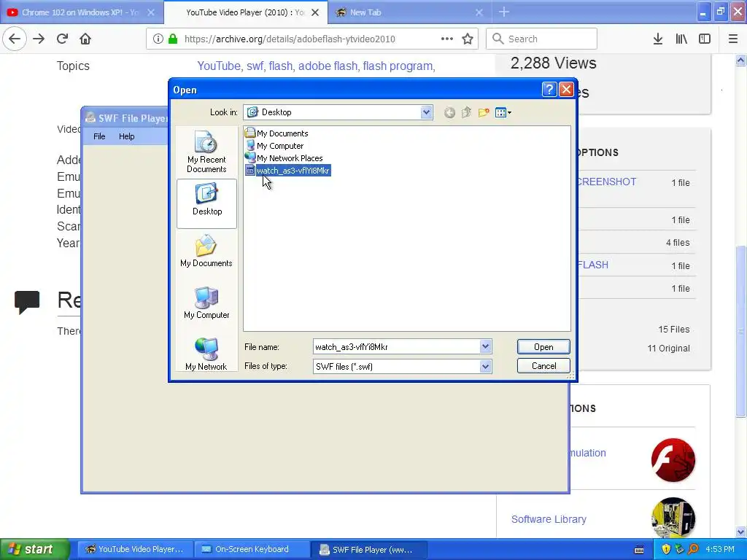Open the page actions three-dots menu
747x560 pixels.
[x=447, y=39]
